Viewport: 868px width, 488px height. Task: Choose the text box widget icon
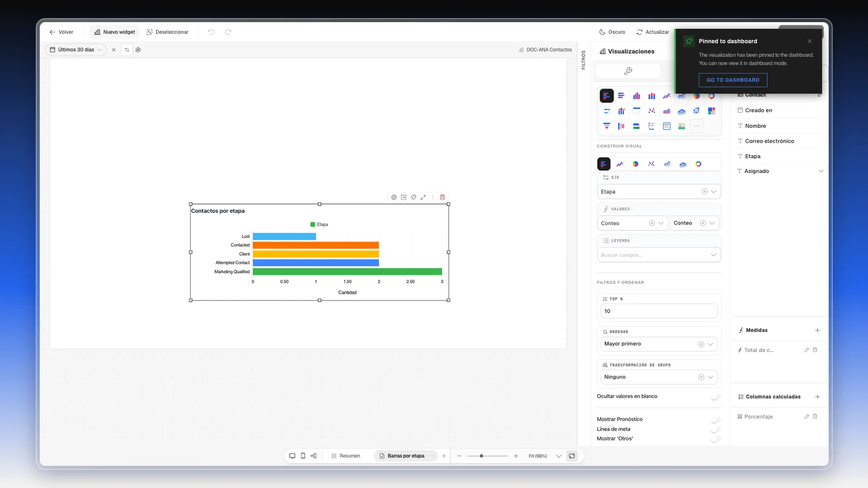(667, 126)
